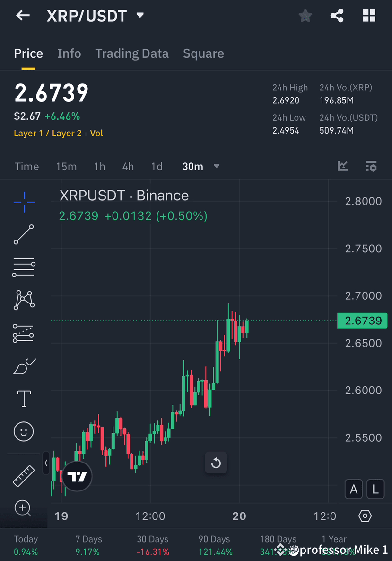This screenshot has height=561, width=392.
Task: Open the horizontal lines drawing tool
Action: (x=24, y=267)
